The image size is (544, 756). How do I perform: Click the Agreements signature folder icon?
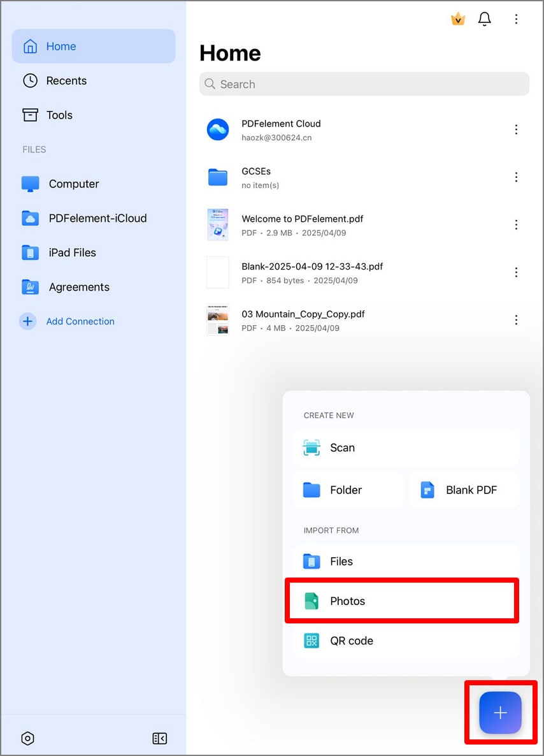(31, 287)
